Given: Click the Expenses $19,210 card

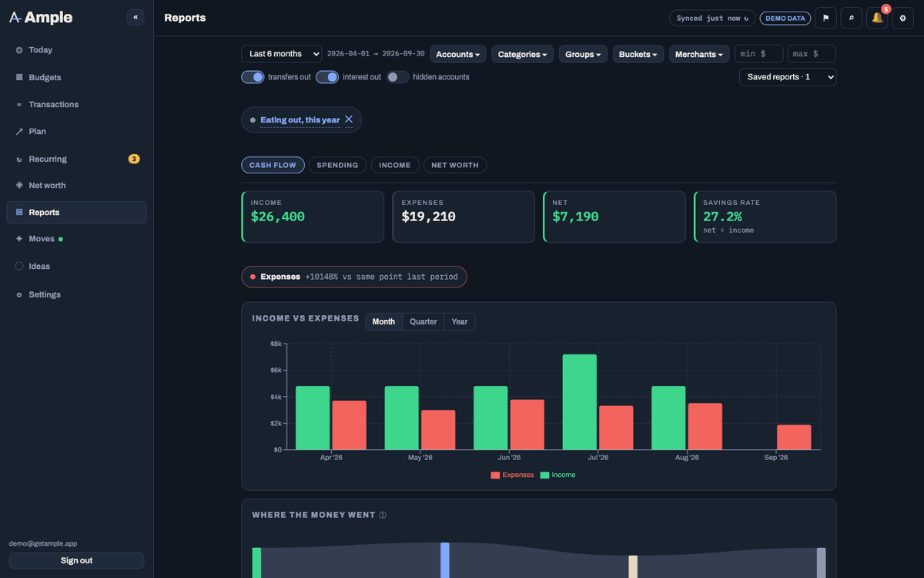Looking at the screenshot, I should point(464,217).
